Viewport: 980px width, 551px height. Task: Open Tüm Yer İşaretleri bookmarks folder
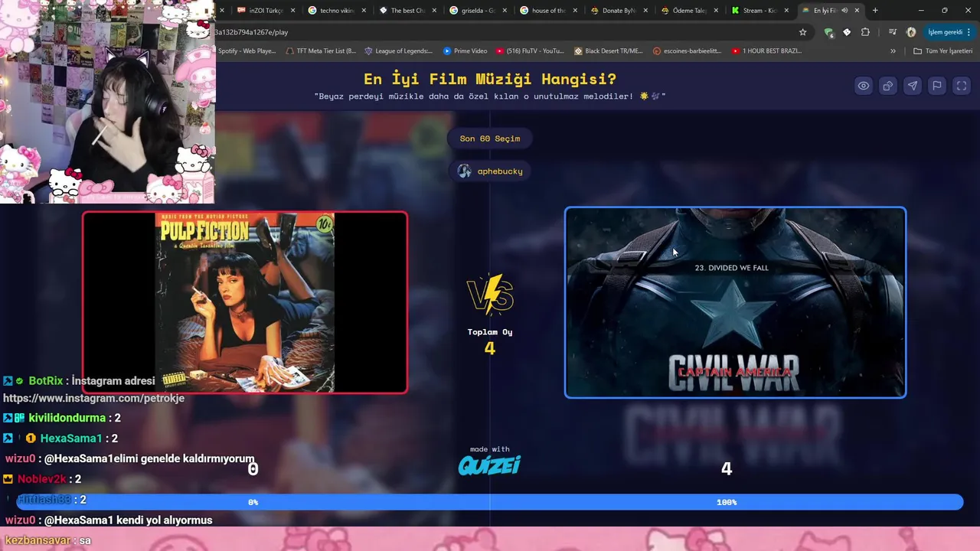click(x=943, y=51)
